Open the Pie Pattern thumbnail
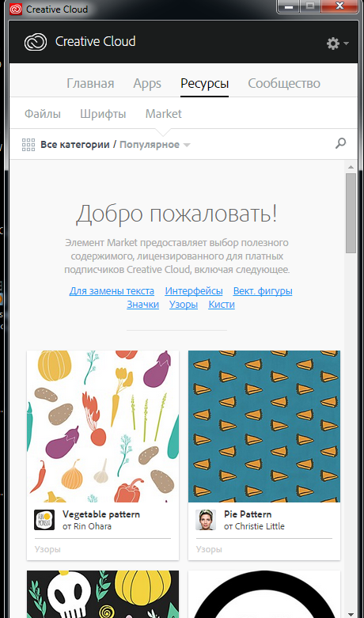The width and height of the screenshot is (364, 618). (264, 427)
